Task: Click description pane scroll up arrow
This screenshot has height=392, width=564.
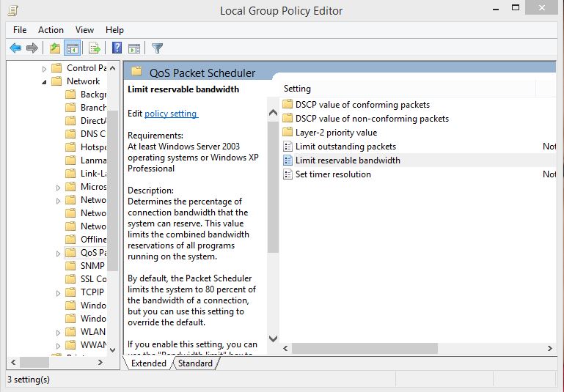Action: [273, 113]
